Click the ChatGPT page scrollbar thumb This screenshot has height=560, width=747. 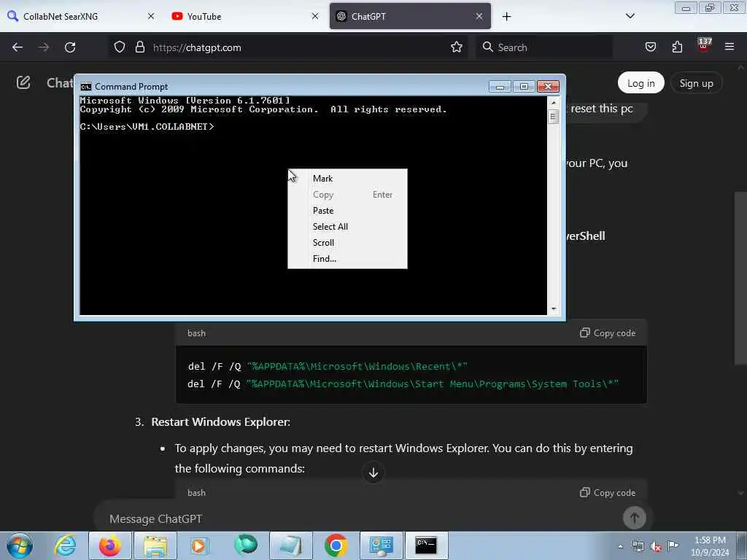(740, 279)
